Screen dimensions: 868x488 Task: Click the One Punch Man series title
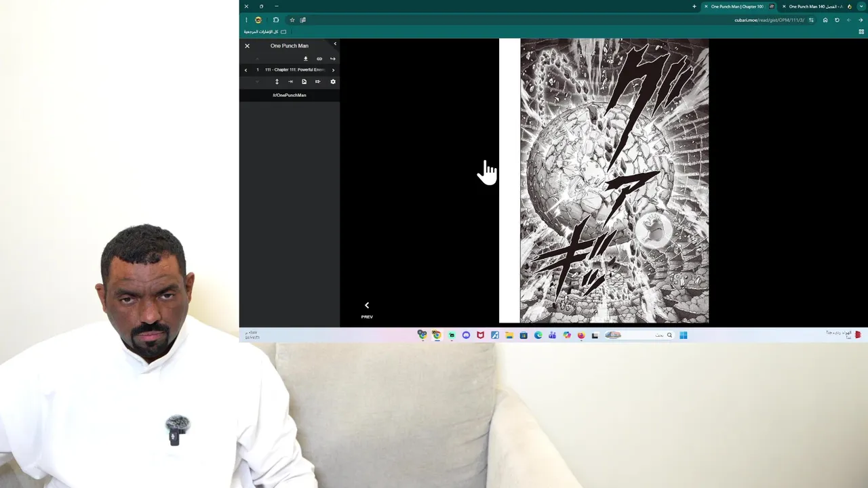pos(290,46)
